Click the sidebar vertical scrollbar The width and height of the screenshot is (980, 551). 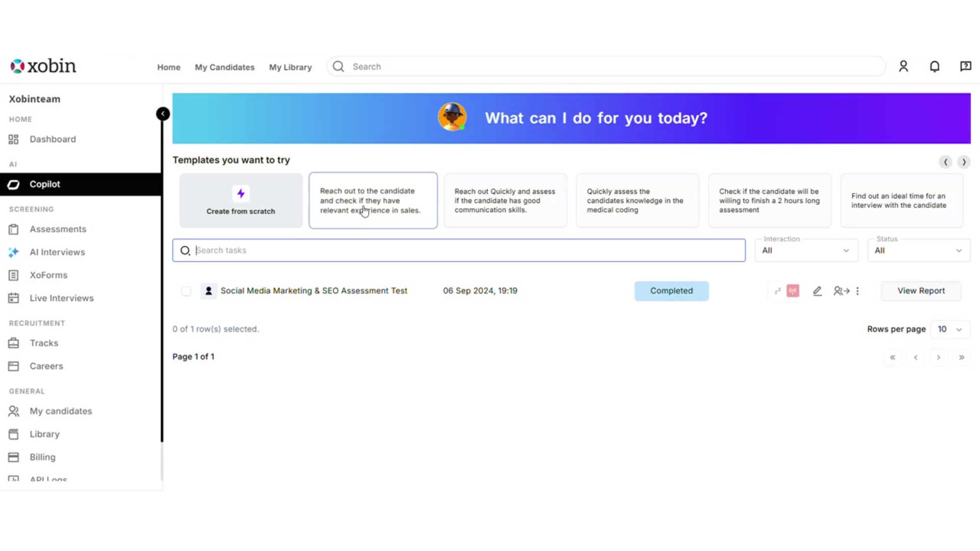162,281
